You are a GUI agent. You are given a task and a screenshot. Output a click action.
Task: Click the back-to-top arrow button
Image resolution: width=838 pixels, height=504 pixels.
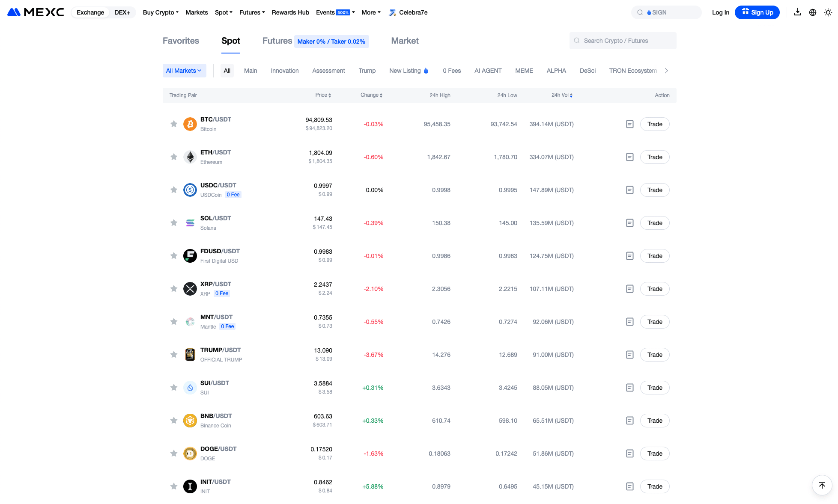click(x=822, y=485)
